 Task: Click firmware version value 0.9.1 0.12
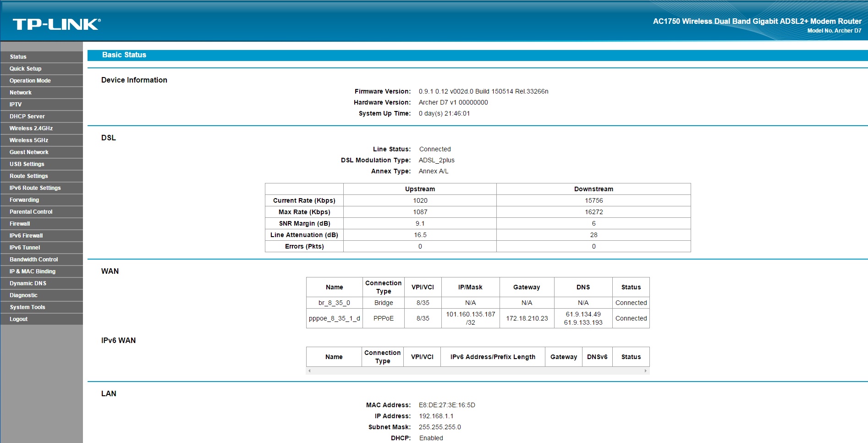click(483, 91)
